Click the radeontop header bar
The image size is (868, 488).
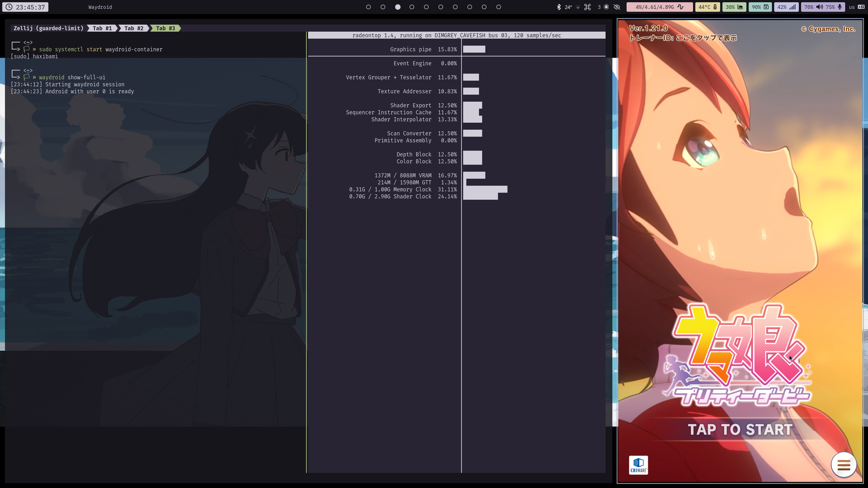pos(457,35)
